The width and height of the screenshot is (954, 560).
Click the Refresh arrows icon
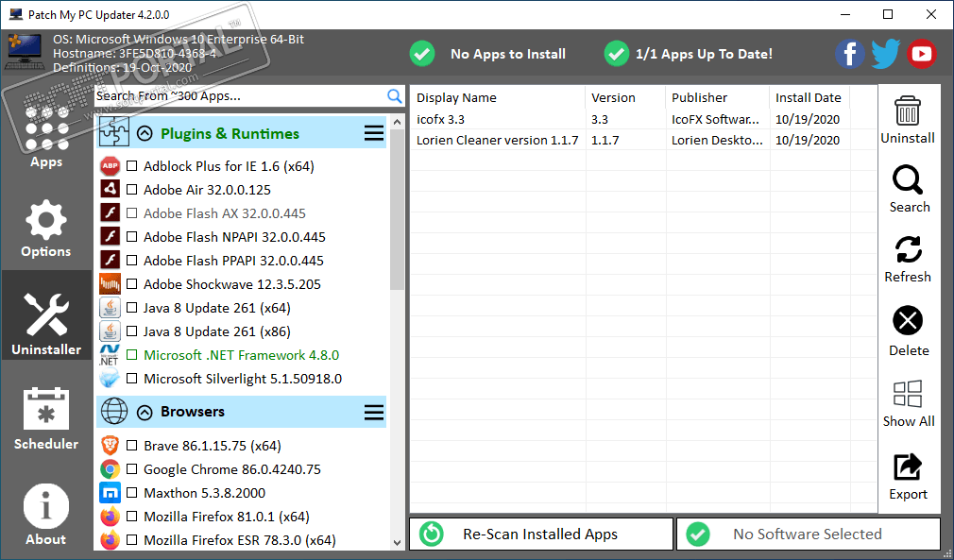[908, 250]
